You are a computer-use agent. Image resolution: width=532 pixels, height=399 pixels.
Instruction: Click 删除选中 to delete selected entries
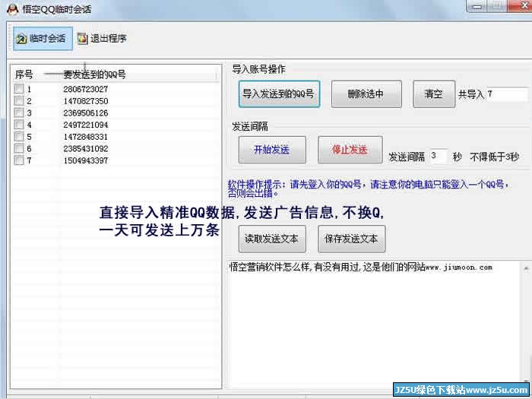coord(366,94)
